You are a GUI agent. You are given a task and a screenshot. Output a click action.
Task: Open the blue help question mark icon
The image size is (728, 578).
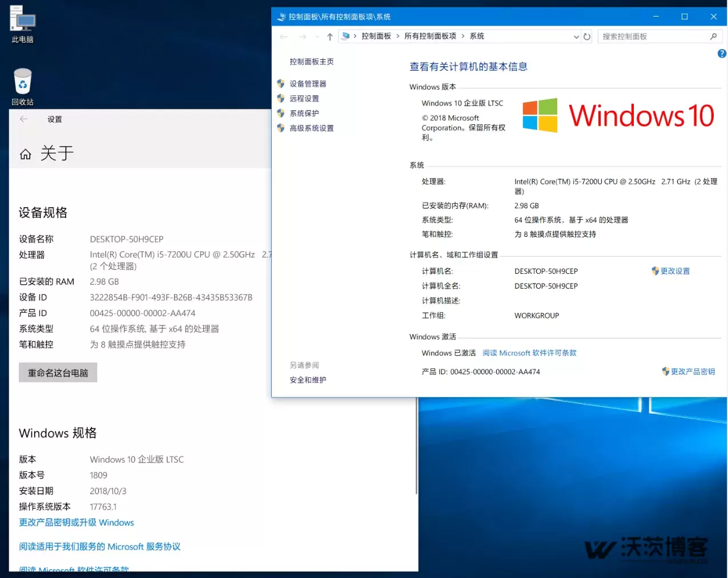tap(722, 54)
